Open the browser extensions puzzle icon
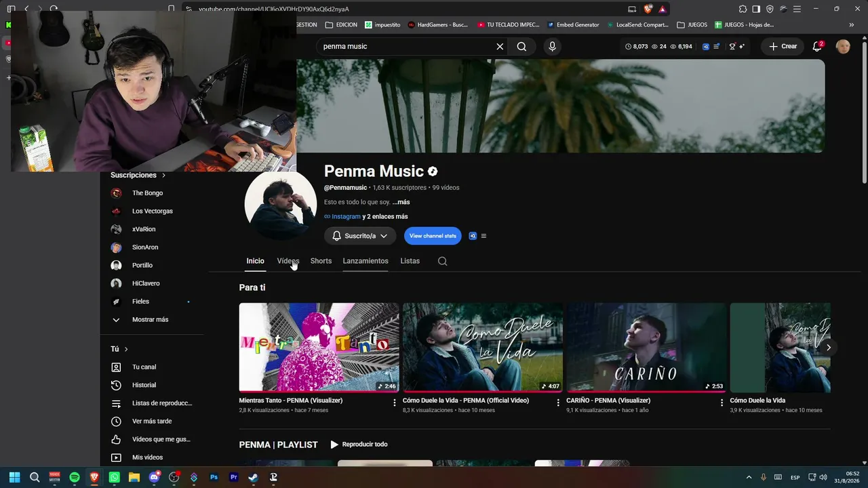The height and width of the screenshot is (488, 868). (x=743, y=9)
